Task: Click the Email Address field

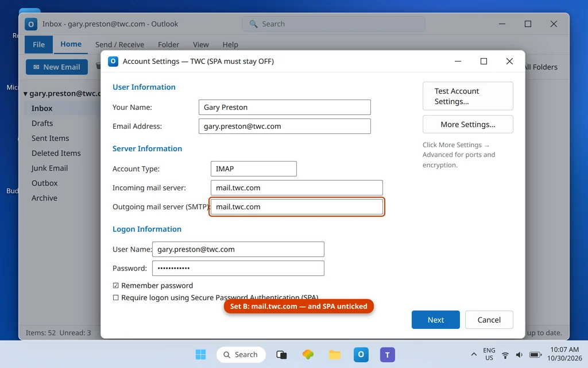Action: pos(285,126)
